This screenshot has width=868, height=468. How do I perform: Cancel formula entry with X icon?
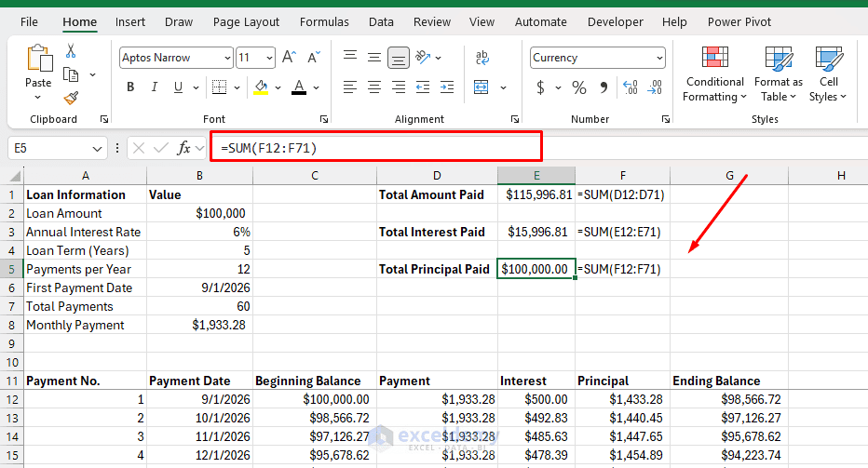click(139, 148)
